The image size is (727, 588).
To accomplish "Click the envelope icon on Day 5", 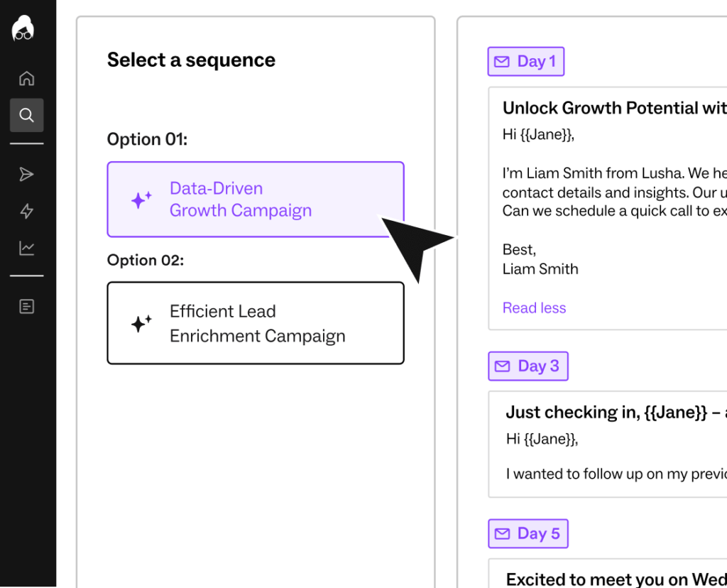I will point(502,534).
